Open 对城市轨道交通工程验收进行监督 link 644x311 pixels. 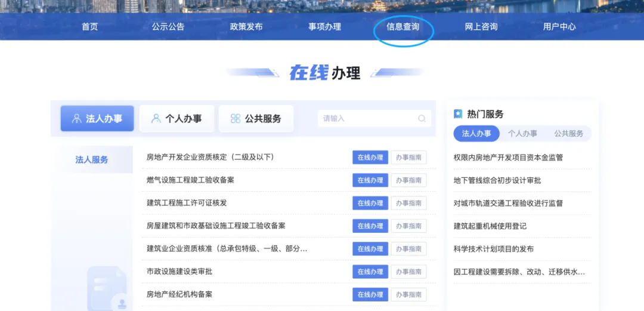pos(508,203)
